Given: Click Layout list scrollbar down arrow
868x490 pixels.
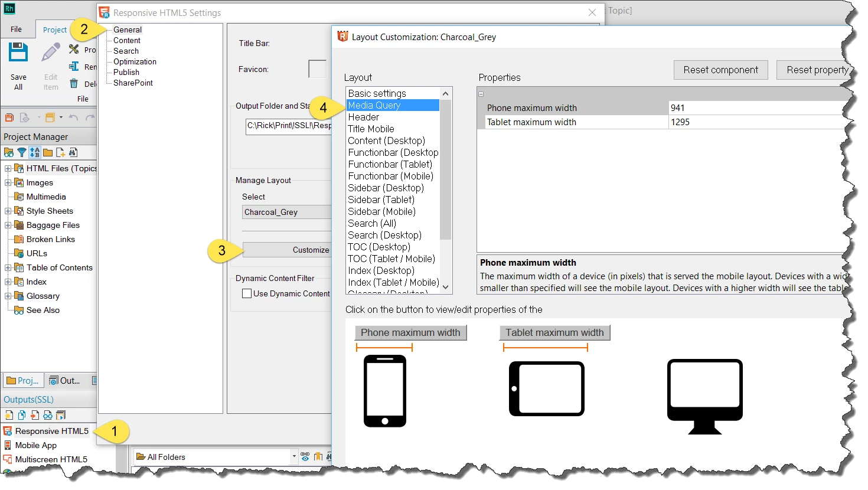Looking at the screenshot, I should point(446,287).
